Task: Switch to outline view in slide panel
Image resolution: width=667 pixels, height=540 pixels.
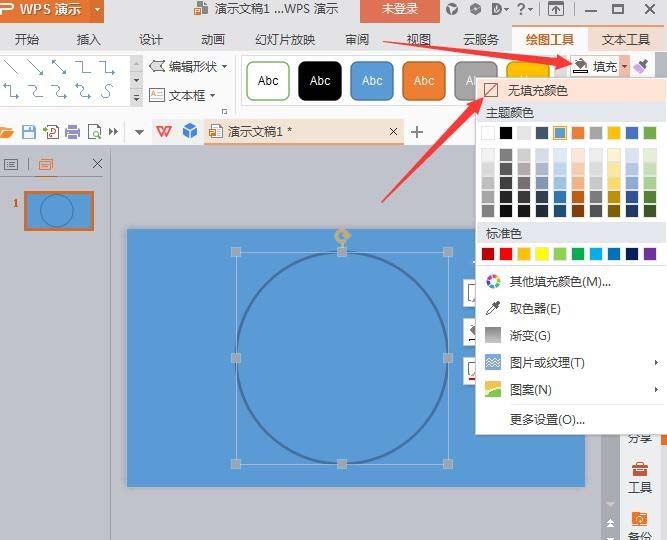Action: [x=11, y=164]
